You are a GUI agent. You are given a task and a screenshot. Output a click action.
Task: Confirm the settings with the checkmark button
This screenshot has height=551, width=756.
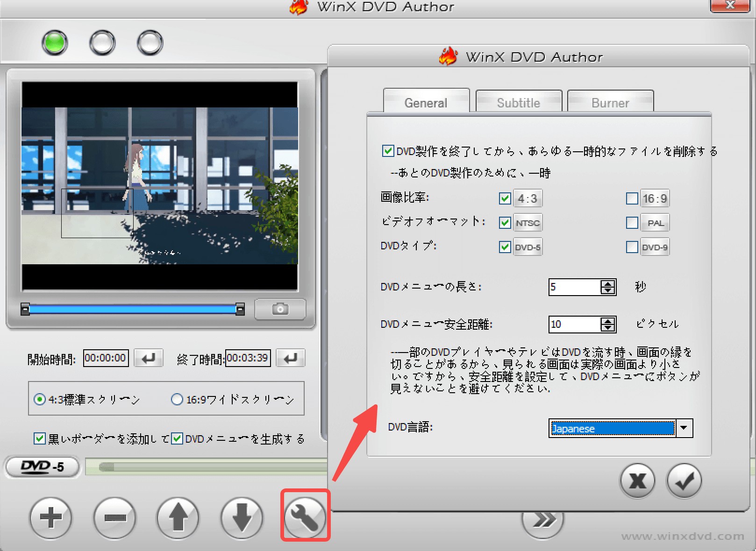(x=684, y=480)
